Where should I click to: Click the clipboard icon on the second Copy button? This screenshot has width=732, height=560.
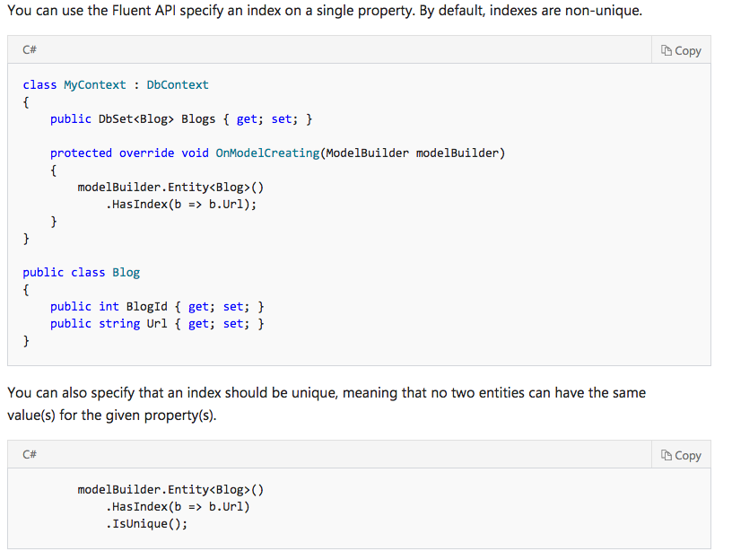click(665, 454)
